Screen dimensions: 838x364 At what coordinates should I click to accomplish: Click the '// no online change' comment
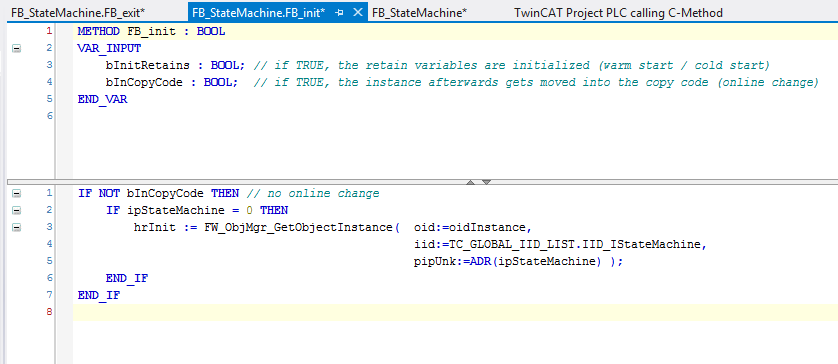[313, 193]
